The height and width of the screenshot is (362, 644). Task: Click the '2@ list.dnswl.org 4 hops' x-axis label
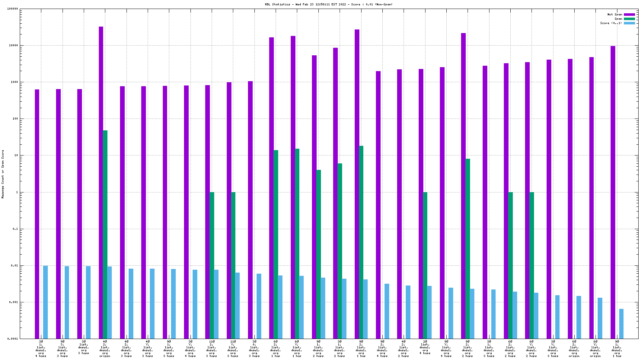click(425, 347)
